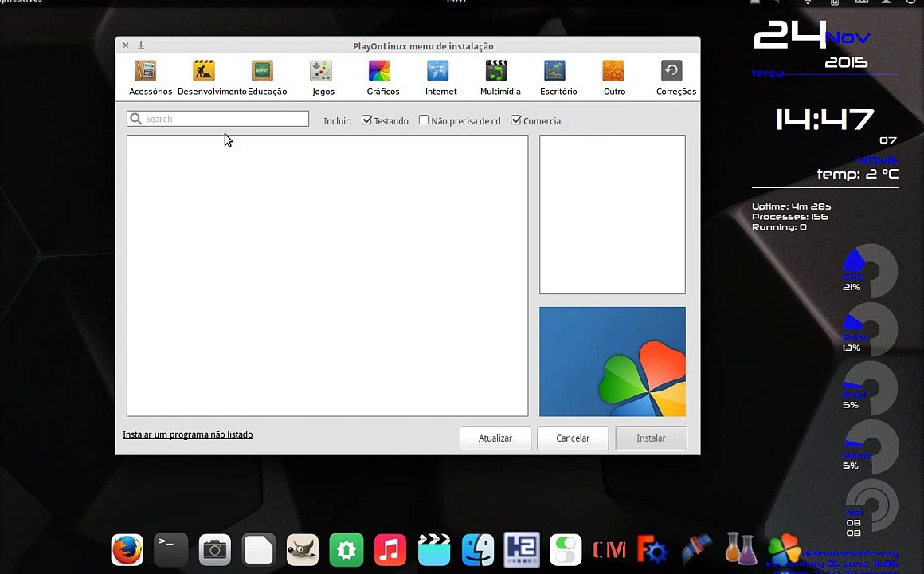
Task: Click the empty application list area
Action: (x=327, y=276)
